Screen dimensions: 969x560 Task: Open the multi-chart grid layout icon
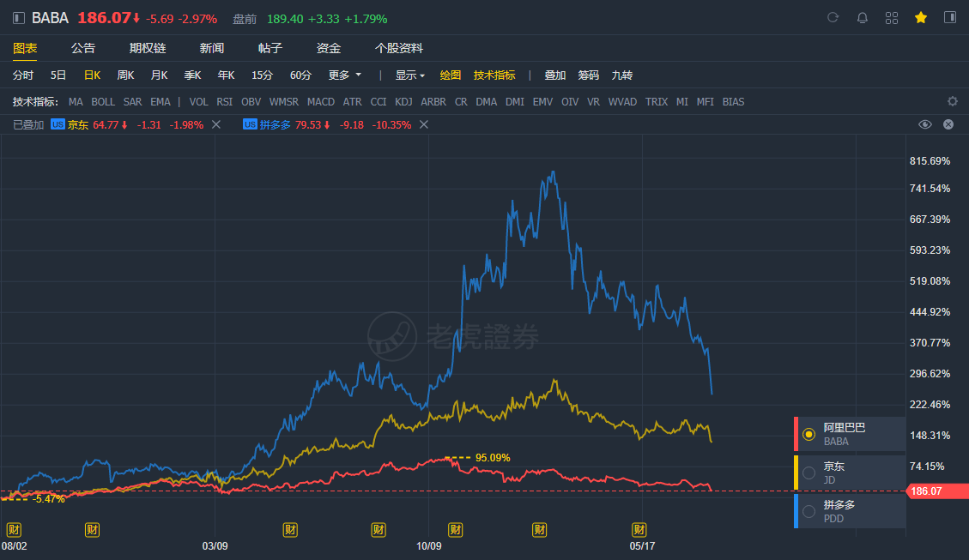(891, 18)
